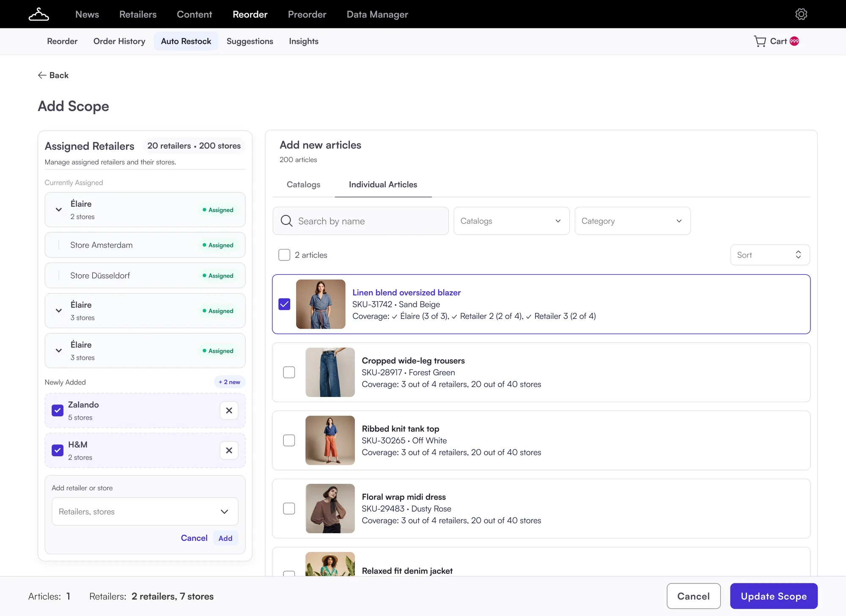Open the shopping Cart icon
The height and width of the screenshot is (616, 846).
coord(760,41)
